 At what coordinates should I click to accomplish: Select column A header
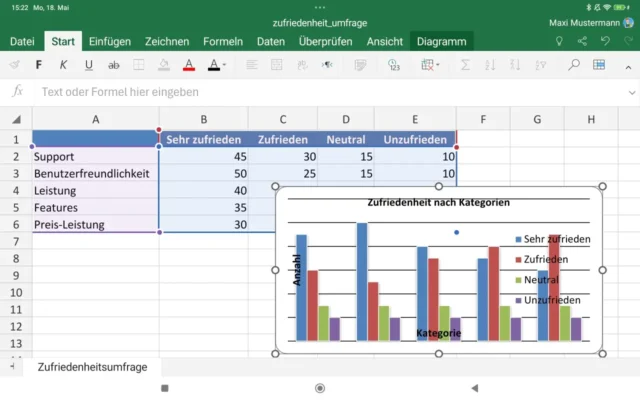click(96, 119)
